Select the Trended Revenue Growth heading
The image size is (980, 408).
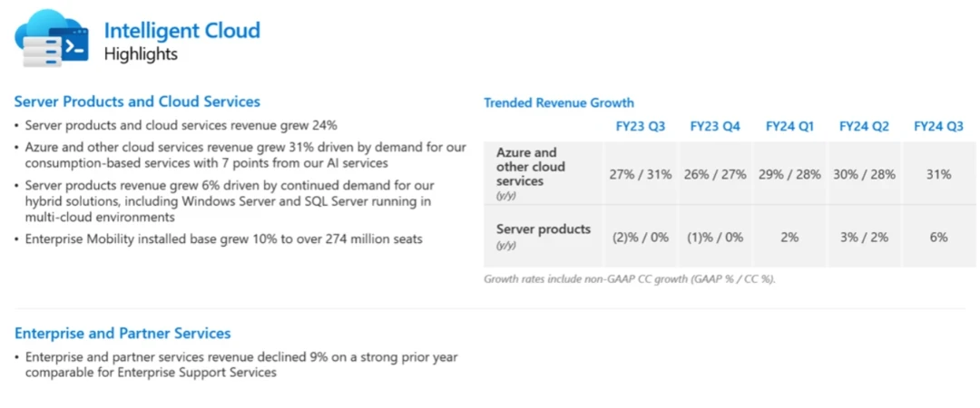point(559,102)
